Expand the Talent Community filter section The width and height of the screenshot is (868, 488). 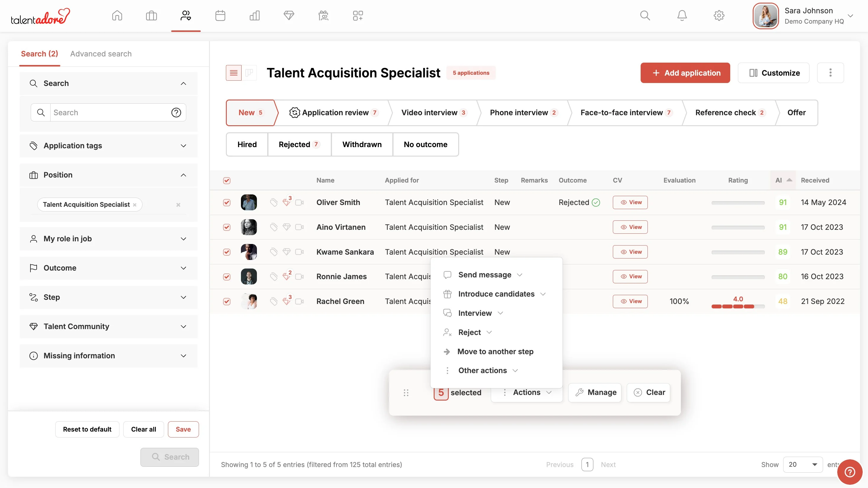coord(108,326)
